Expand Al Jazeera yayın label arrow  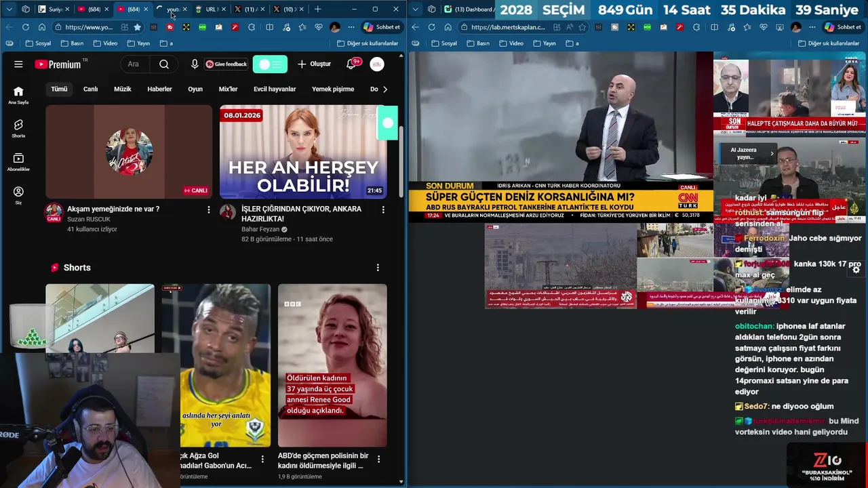pos(772,153)
